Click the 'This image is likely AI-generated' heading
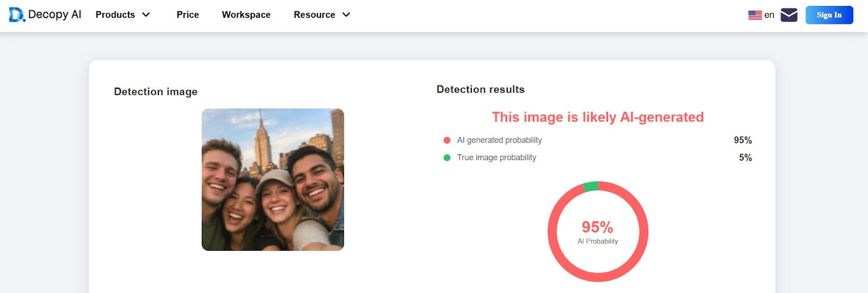Image resolution: width=868 pixels, height=293 pixels. point(597,117)
